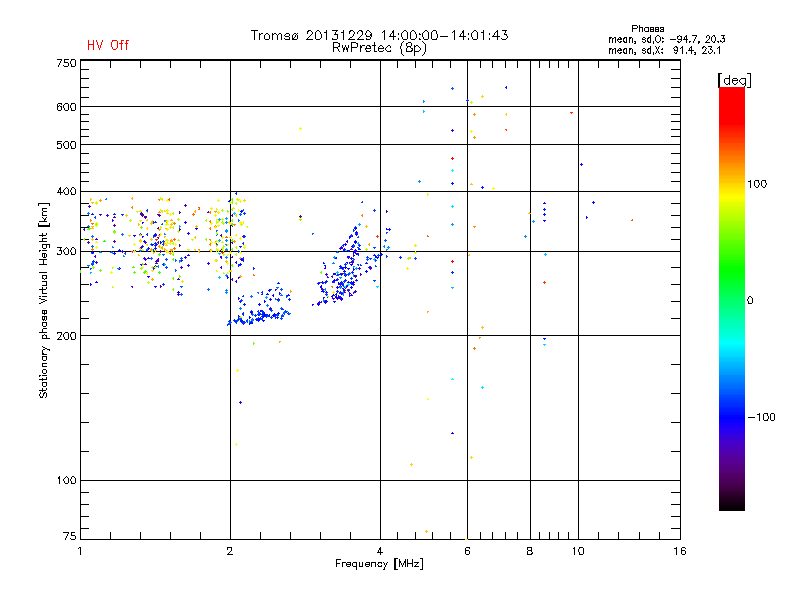Click the x-axis '2' tick label
This screenshot has height=600, width=800.
click(230, 551)
